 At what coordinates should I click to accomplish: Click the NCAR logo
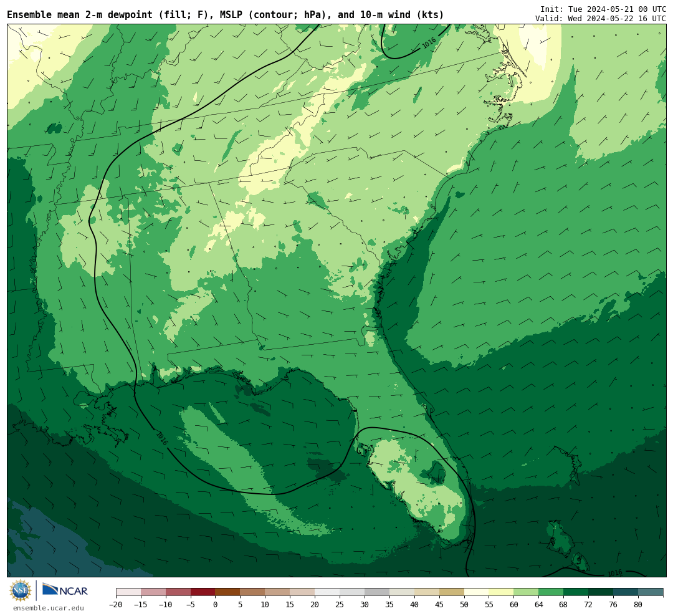[x=65, y=590]
